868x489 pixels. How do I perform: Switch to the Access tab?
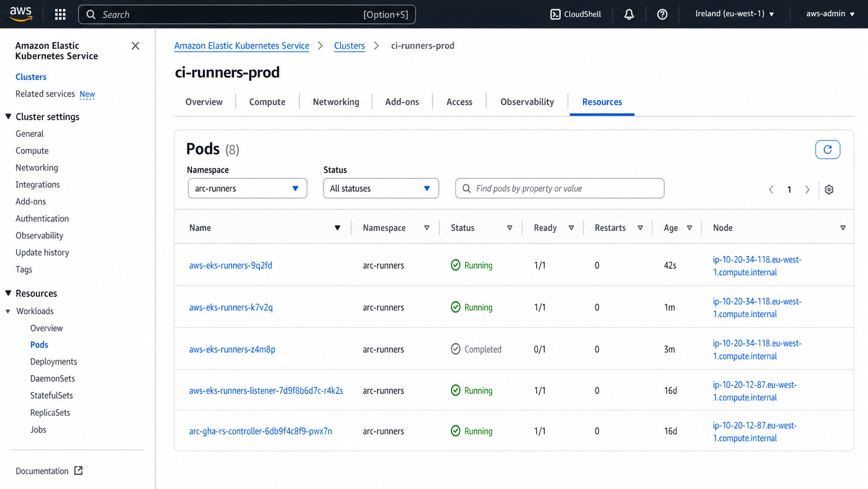tap(459, 102)
